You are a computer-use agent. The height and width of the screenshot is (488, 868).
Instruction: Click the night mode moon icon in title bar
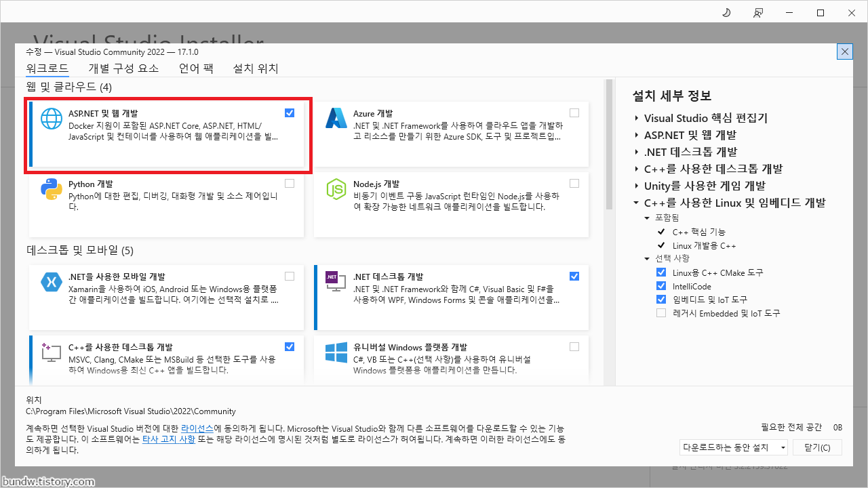726,13
